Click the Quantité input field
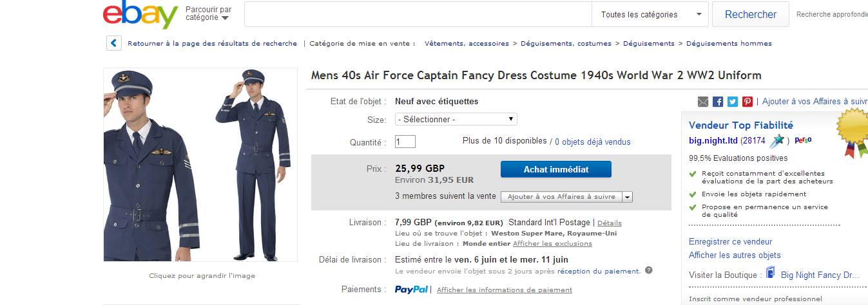 pos(405,142)
